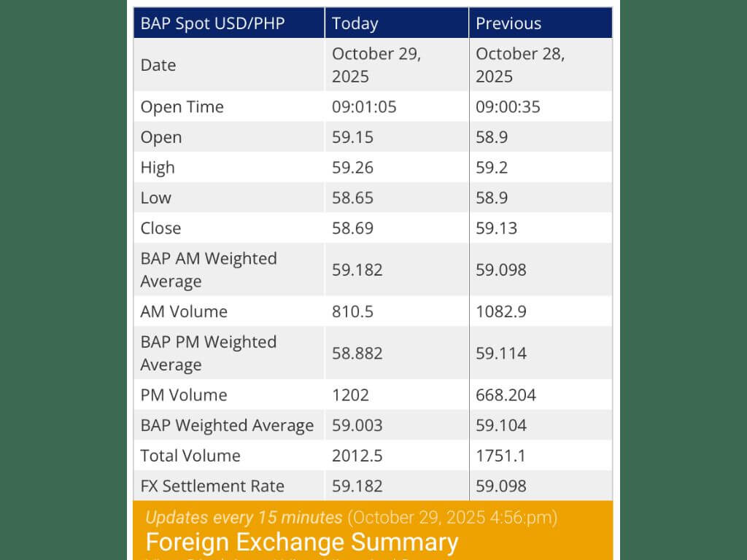
Task: Click the "Foreign Exchange Summary" heading
Action: 302,542
